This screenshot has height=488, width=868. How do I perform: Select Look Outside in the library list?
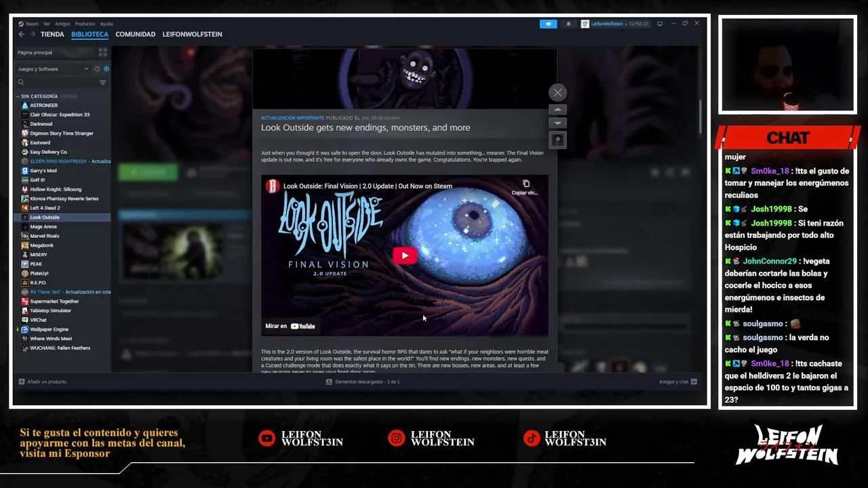(x=45, y=218)
